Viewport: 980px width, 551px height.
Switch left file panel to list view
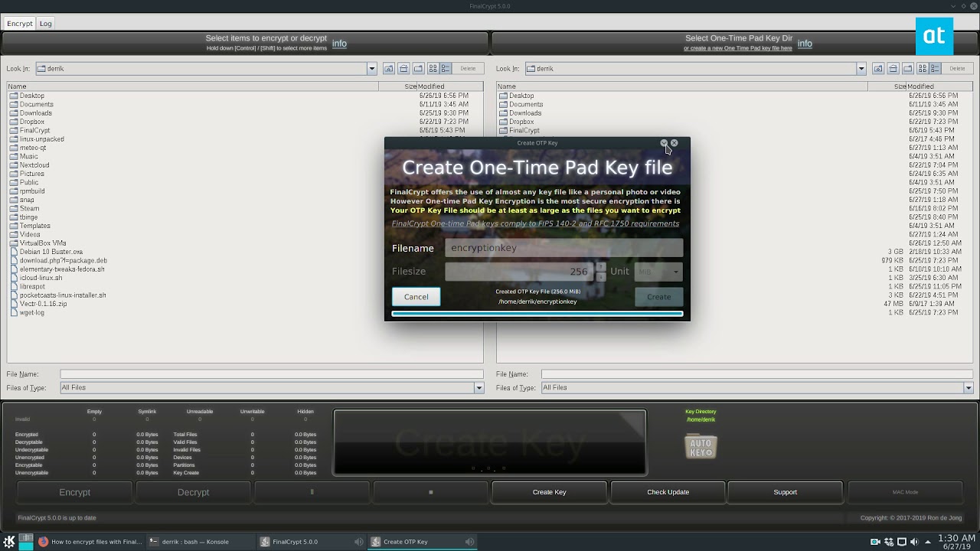tap(433, 68)
